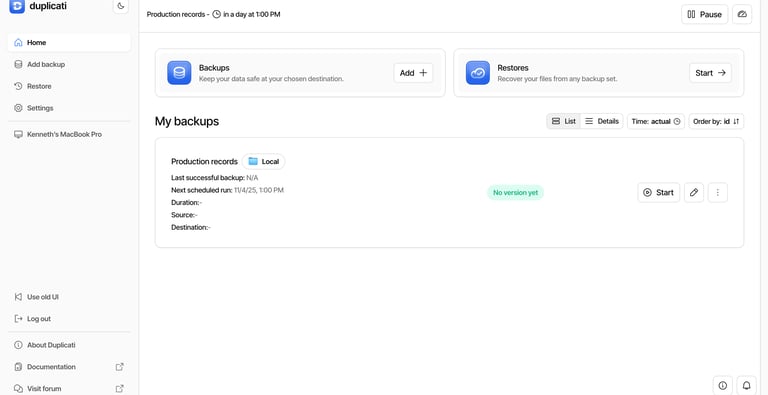Switch to Use old UI
Screen dimensions: 768x395
(x=69, y=297)
